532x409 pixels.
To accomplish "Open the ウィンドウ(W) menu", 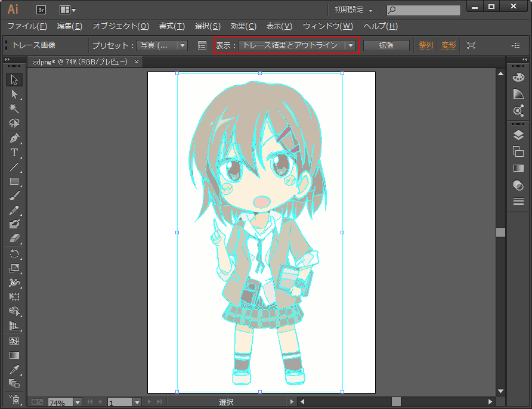I will coord(327,26).
